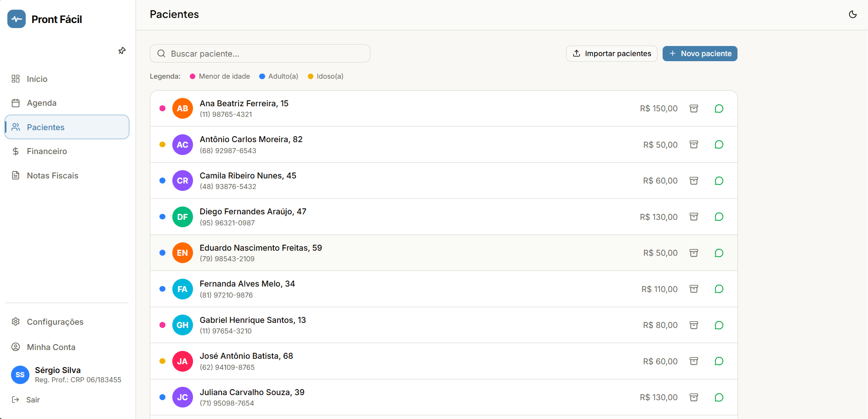Click the GH avatar of Gabriel Henrique
The image size is (868, 419).
click(x=182, y=325)
